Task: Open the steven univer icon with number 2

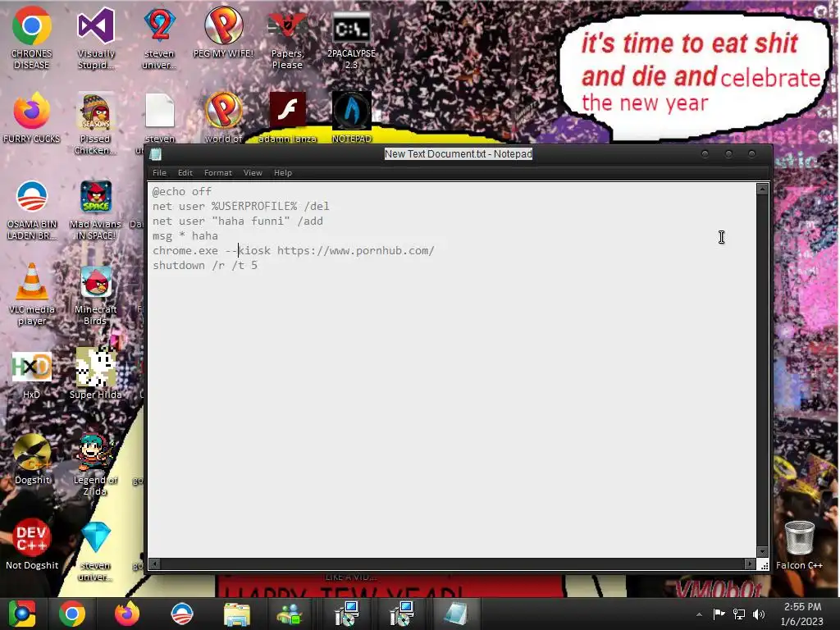Action: click(160, 38)
